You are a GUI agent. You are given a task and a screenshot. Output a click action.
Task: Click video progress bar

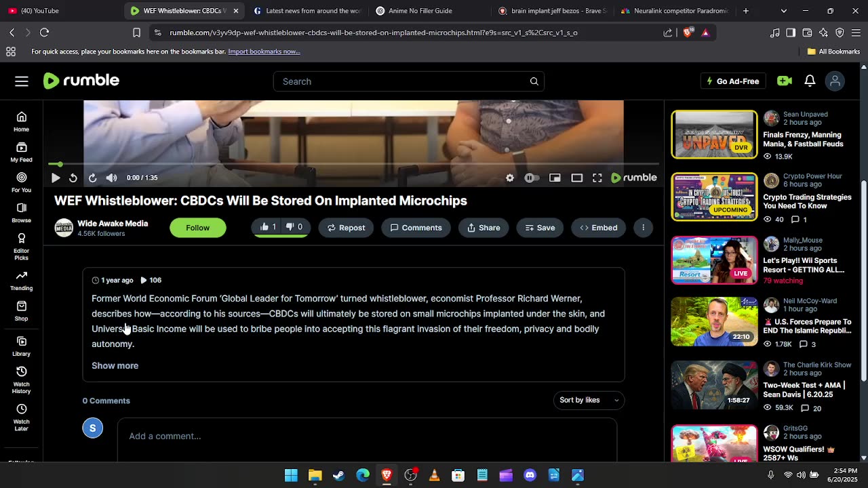pos(353,164)
